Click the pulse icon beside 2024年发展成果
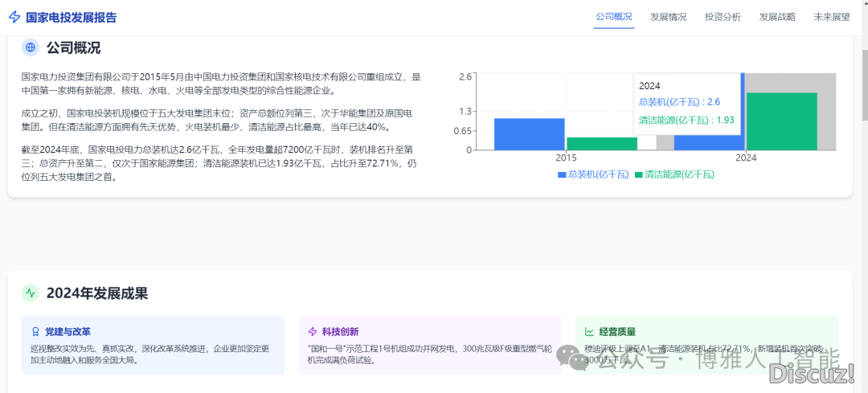 pos(31,293)
